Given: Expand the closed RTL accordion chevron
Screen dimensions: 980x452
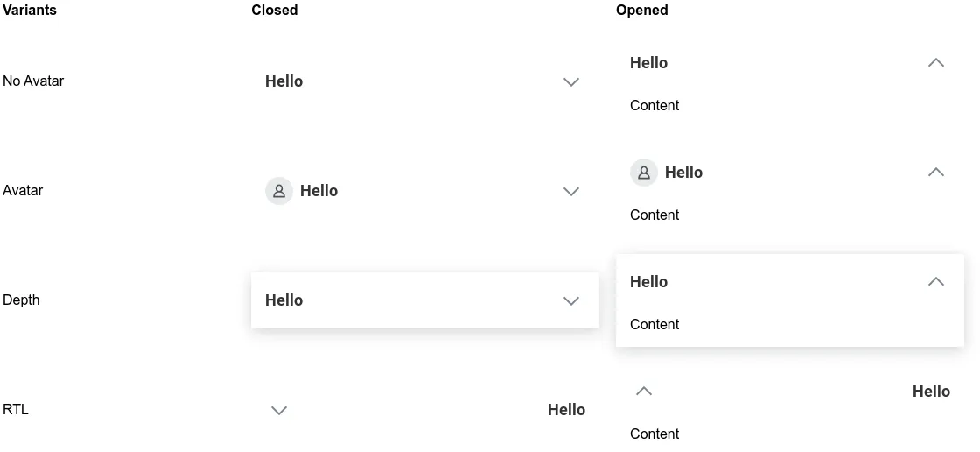Looking at the screenshot, I should [x=279, y=411].
